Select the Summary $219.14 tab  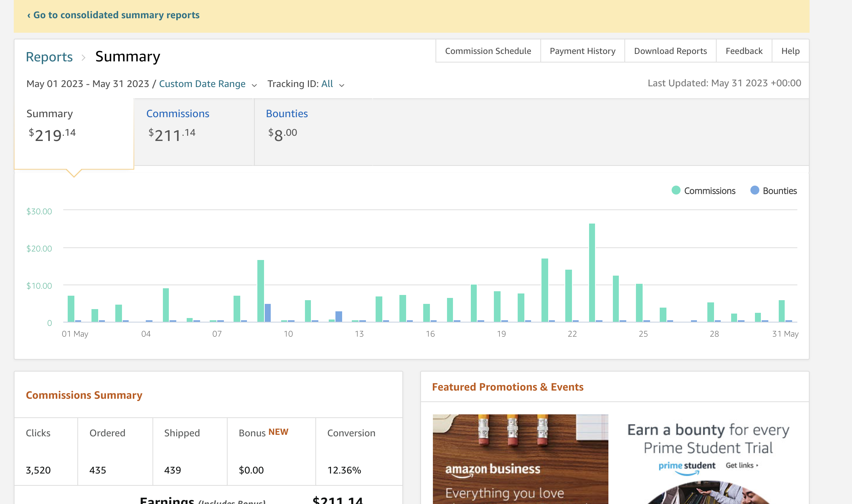(x=74, y=134)
